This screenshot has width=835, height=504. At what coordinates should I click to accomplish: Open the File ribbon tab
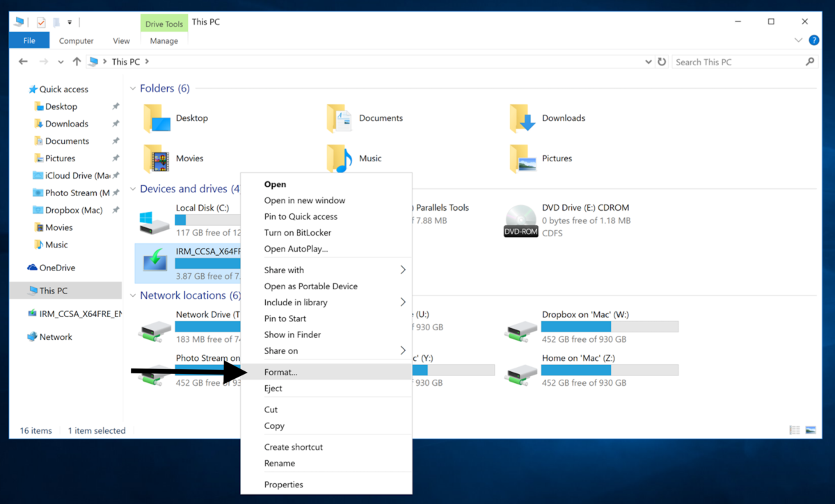click(x=29, y=41)
